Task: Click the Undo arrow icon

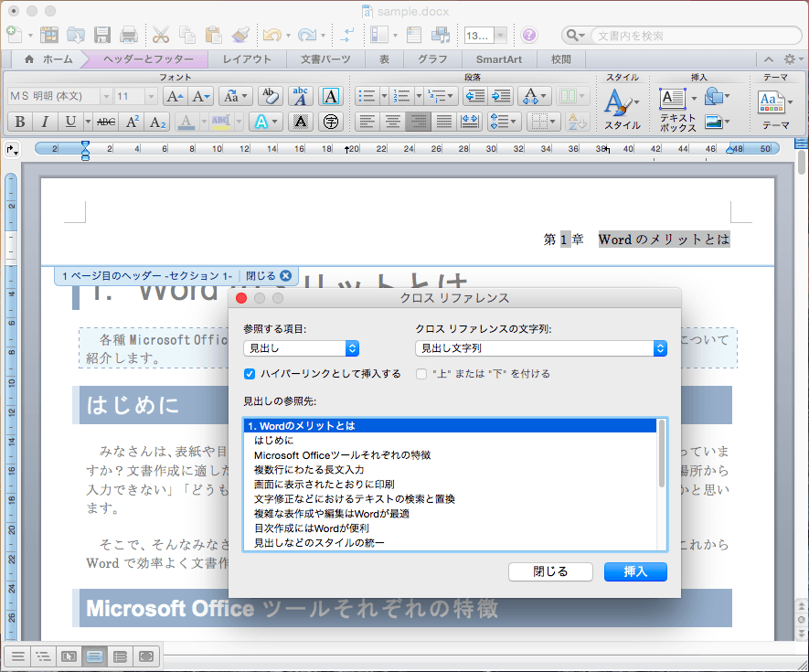Action: tap(271, 35)
